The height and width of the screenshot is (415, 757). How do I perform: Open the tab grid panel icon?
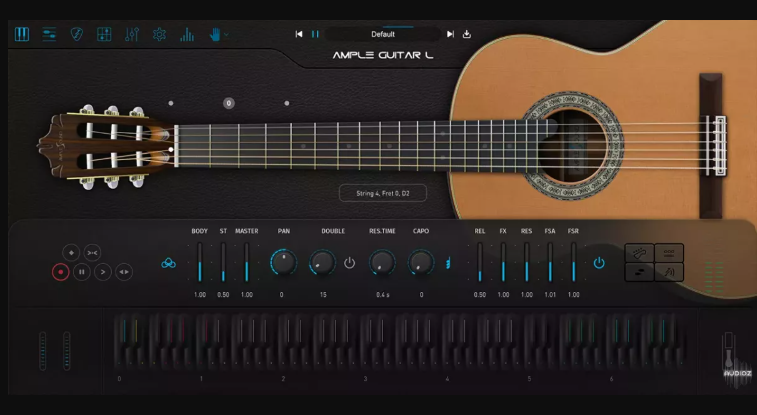104,34
